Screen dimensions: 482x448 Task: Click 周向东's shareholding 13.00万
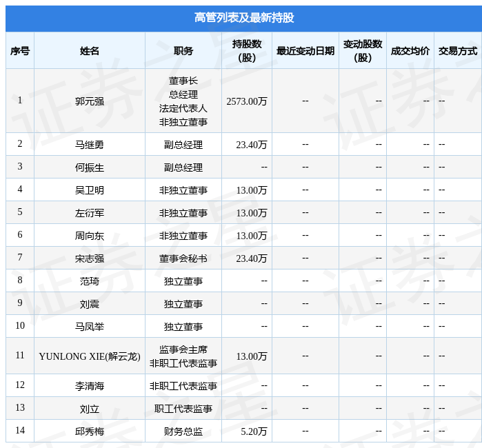click(x=252, y=236)
